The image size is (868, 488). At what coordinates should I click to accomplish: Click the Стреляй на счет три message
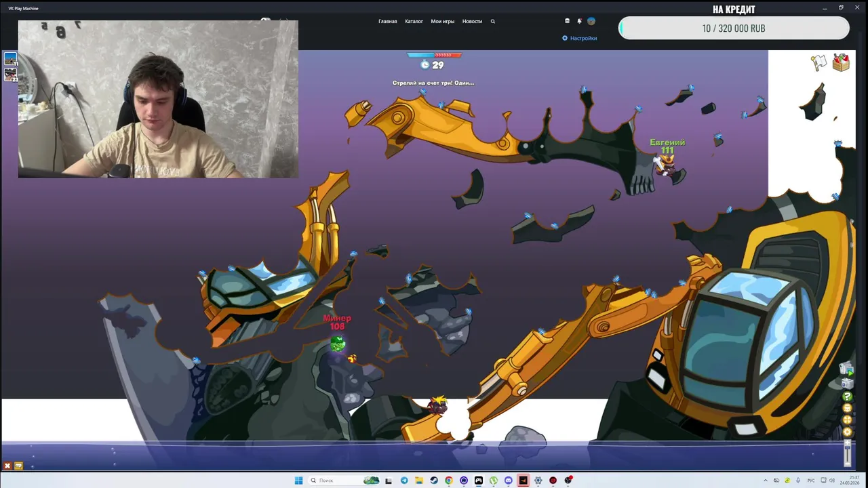point(433,83)
